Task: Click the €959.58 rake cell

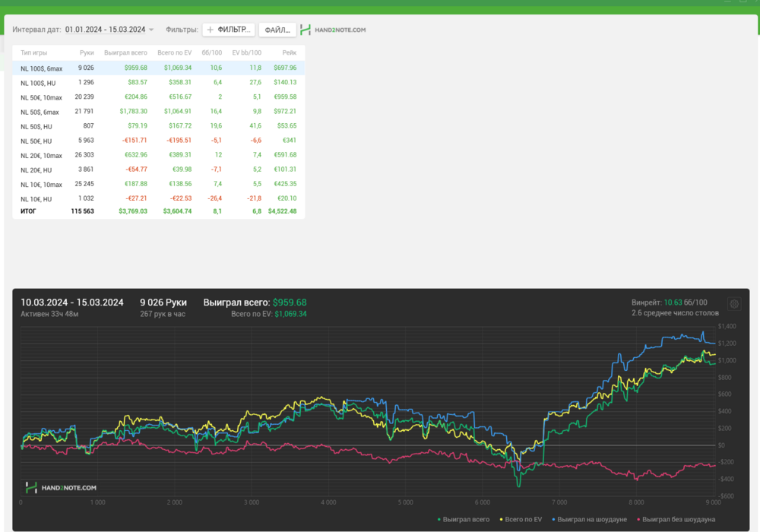Action: click(285, 97)
